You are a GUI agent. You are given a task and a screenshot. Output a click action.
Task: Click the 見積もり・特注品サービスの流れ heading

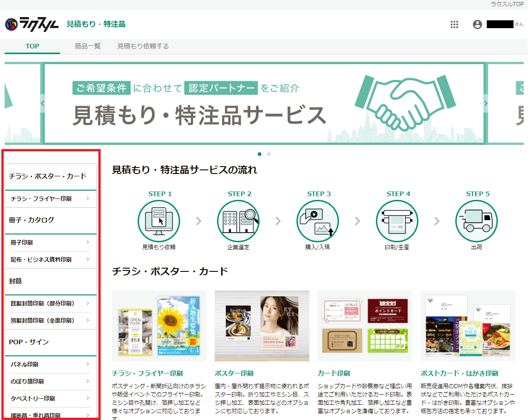[185, 170]
